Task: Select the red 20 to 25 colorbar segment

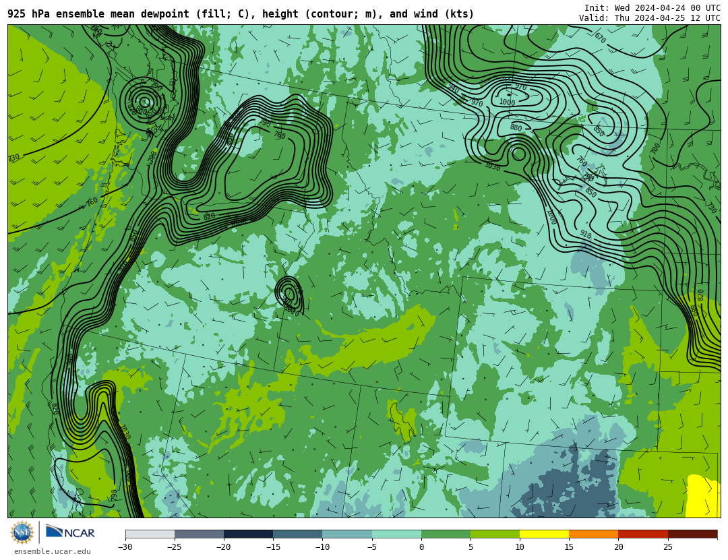Action: [x=643, y=534]
